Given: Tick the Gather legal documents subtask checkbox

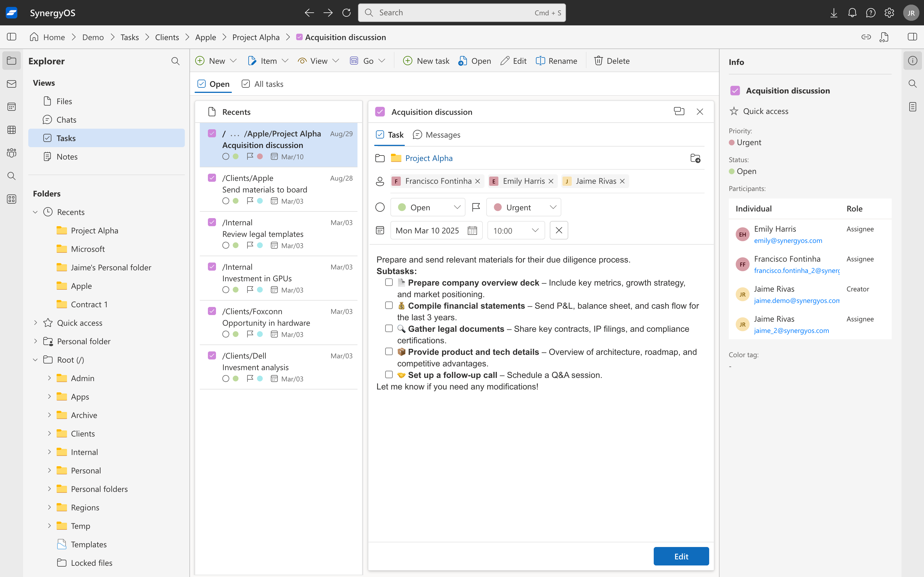Looking at the screenshot, I should [x=389, y=329].
